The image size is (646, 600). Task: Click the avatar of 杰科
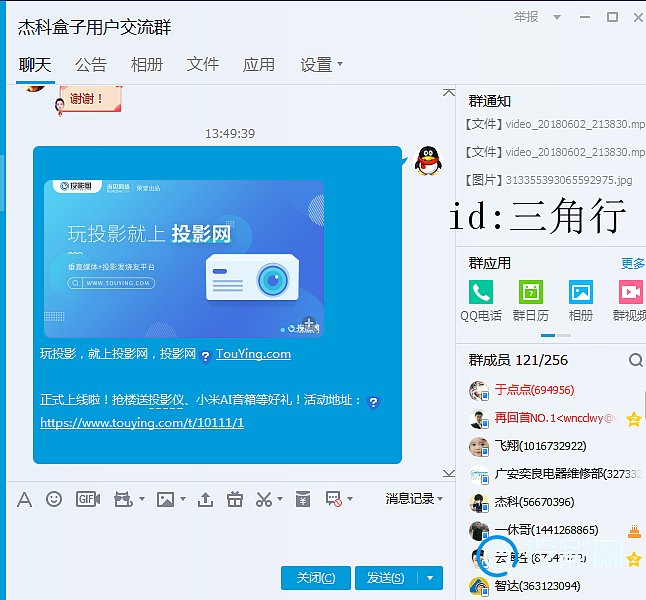478,502
